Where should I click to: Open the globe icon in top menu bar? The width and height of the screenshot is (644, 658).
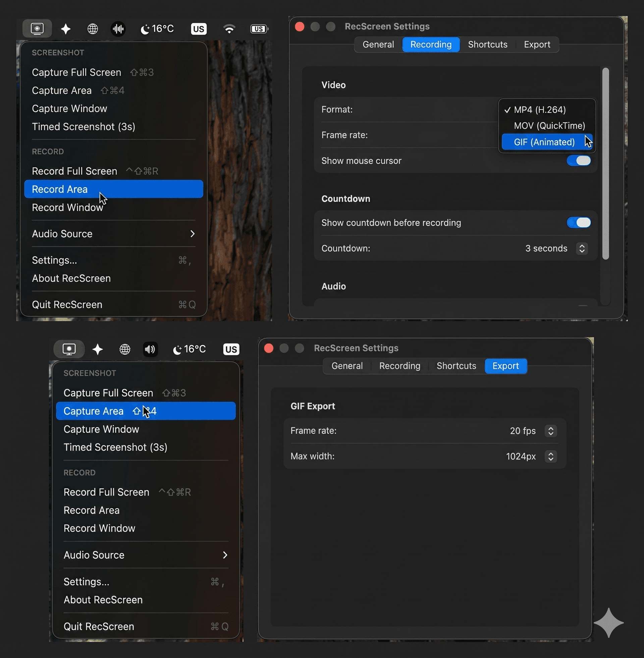pos(93,29)
